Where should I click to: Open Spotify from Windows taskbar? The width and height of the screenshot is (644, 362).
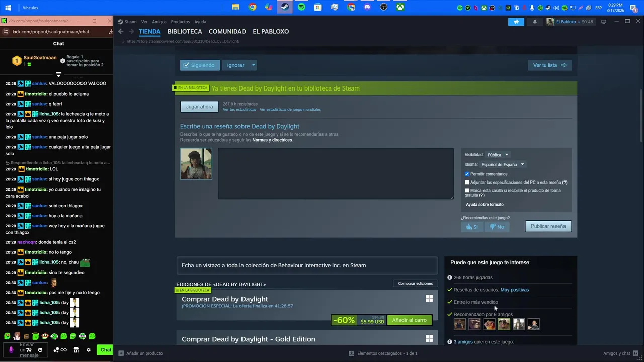pyautogui.click(x=301, y=7)
